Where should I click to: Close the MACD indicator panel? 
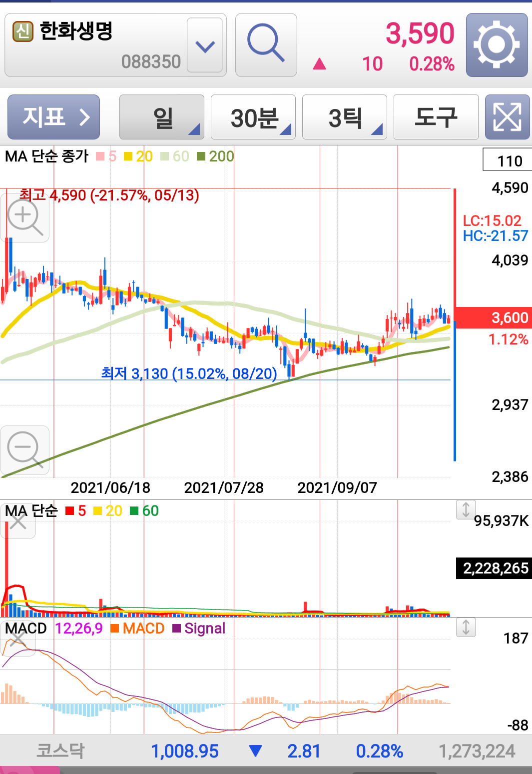18,639
